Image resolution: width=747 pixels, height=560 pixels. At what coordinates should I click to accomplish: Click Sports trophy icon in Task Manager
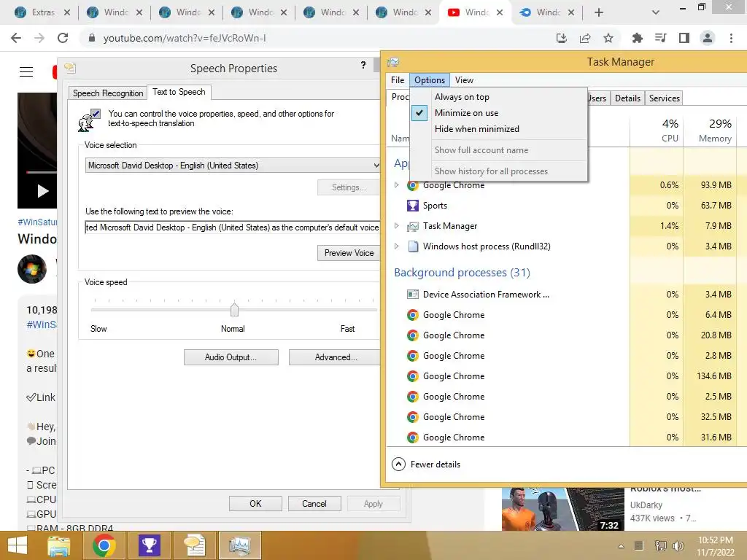point(413,206)
